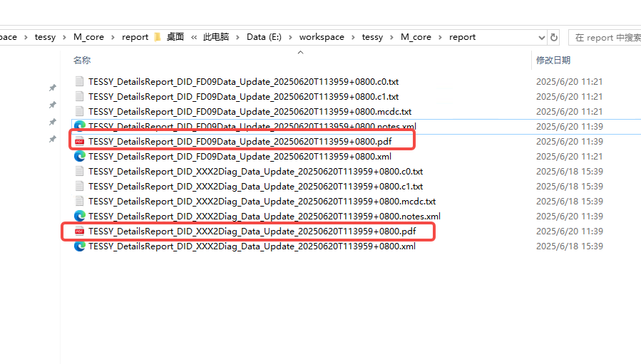Image resolution: width=641 pixels, height=364 pixels.
Task: Click date 2025/6/20 11:21 of FD09Data c0.txt
Action: click(570, 81)
